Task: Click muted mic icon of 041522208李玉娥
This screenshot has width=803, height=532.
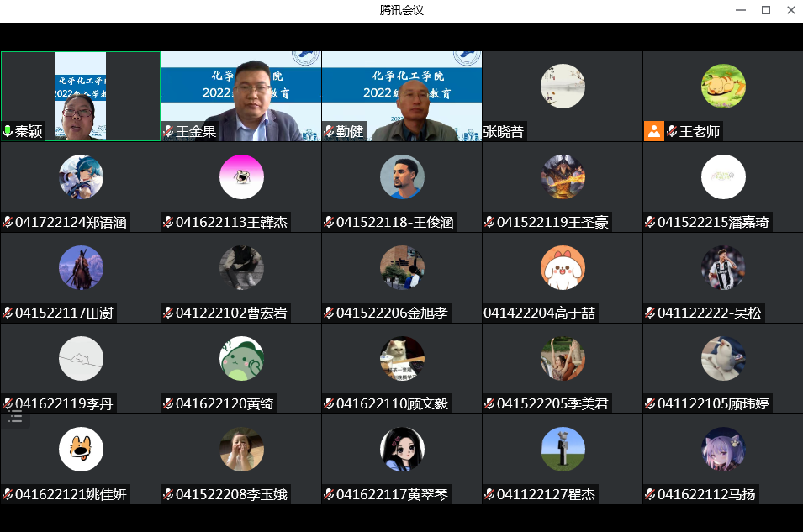Action: pos(168,495)
